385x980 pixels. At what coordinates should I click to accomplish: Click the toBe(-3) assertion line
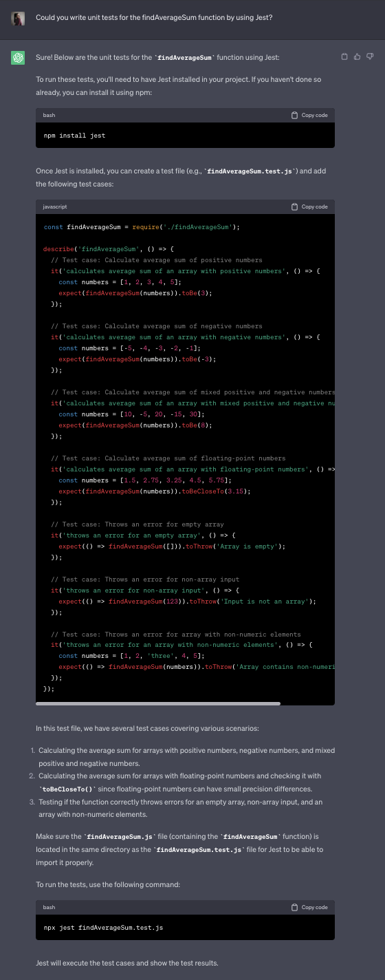tap(137, 359)
